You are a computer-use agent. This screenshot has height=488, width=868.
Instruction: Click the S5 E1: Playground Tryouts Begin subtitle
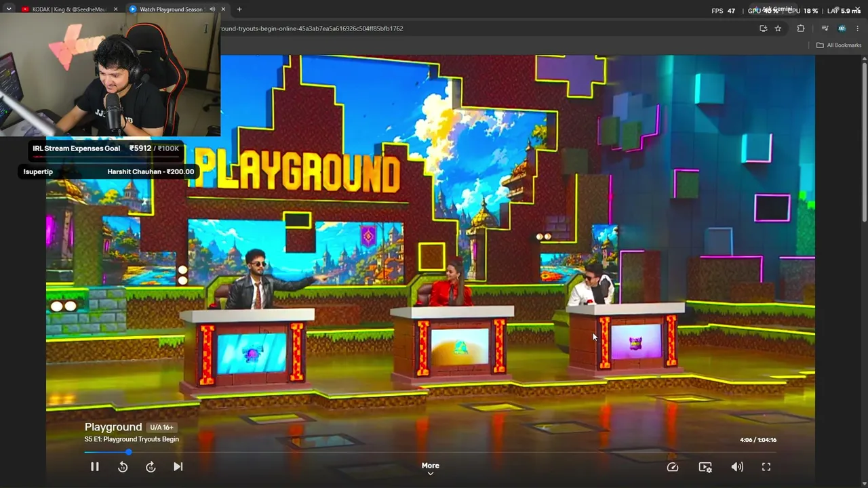132,439
